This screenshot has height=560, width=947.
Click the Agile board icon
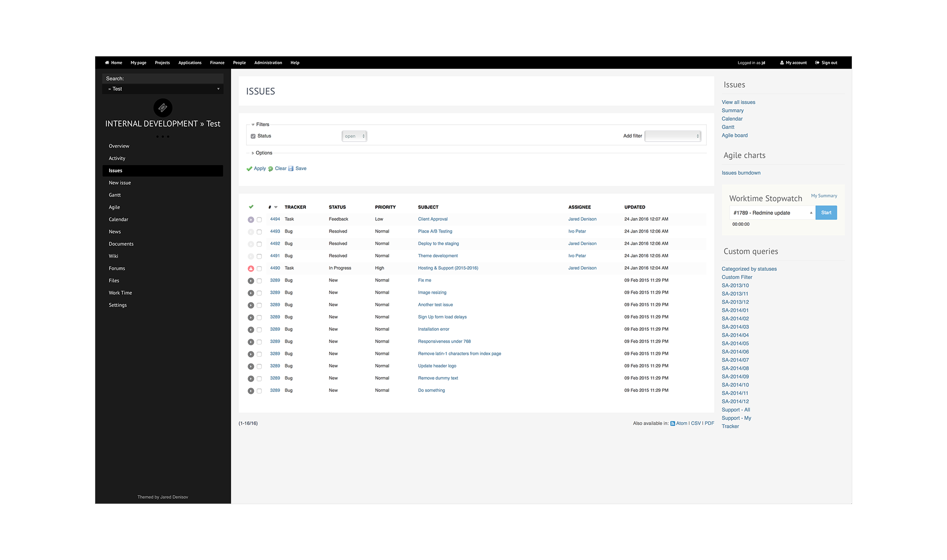(735, 135)
